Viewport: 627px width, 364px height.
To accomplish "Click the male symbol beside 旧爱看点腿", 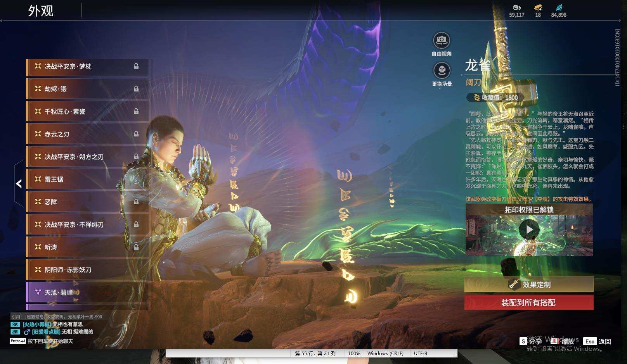I will (27, 332).
